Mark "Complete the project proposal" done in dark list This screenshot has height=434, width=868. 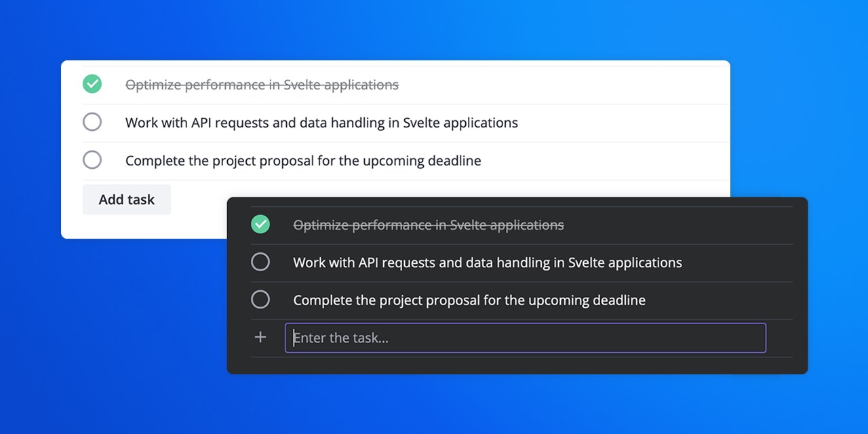point(260,299)
